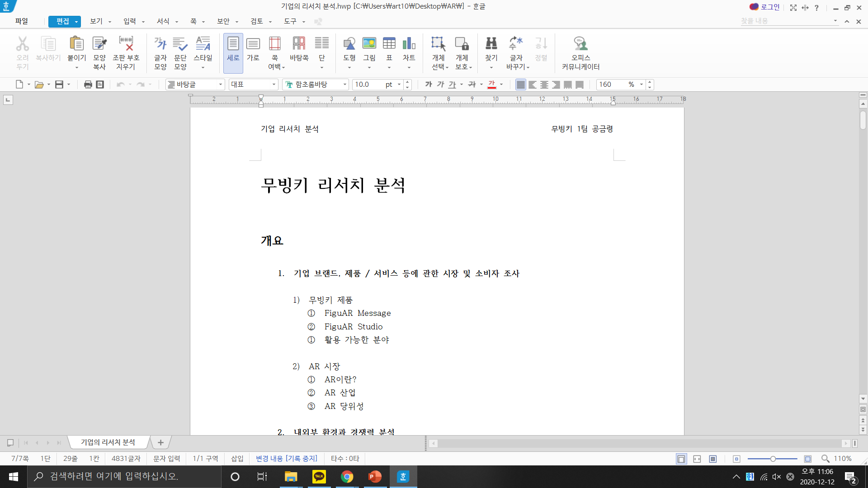The height and width of the screenshot is (488, 868).
Task: Expand the 함초롬바탕 font dropdown
Action: tap(345, 84)
